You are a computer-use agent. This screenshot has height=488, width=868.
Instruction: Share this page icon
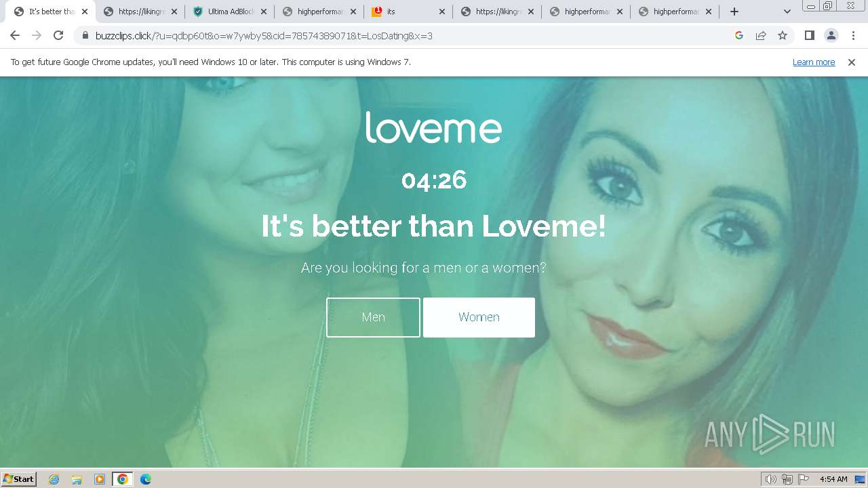[761, 36]
